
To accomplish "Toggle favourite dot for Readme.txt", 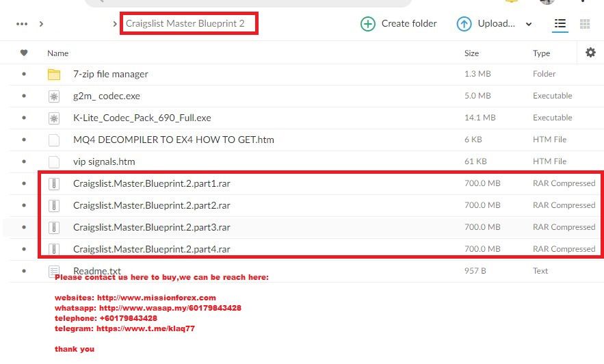I will click(24, 272).
